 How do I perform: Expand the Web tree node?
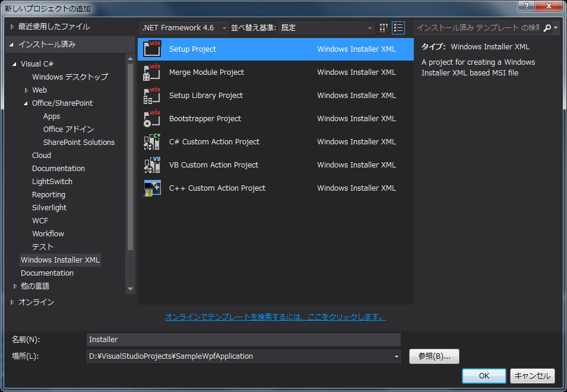tap(26, 90)
